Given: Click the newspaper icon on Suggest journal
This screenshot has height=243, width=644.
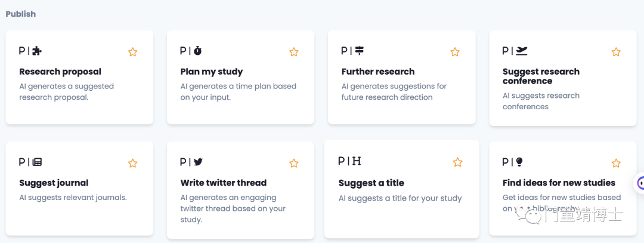Looking at the screenshot, I should (x=38, y=162).
